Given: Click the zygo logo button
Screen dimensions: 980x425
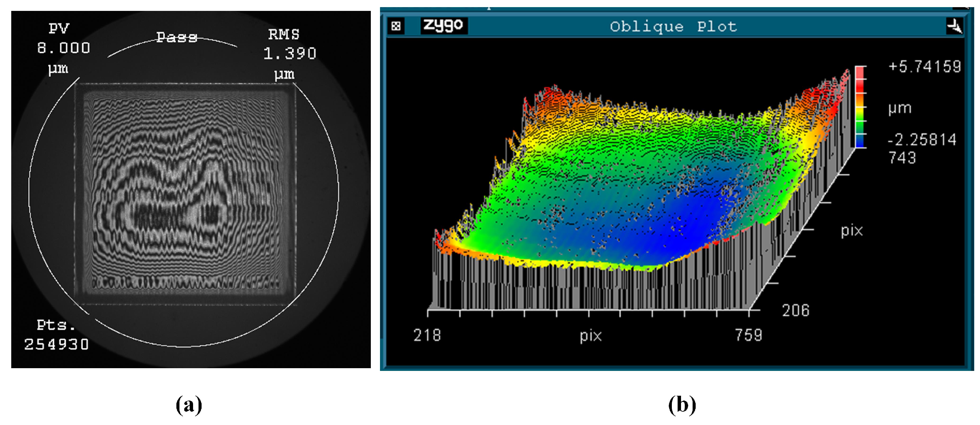Looking at the screenshot, I should point(444,26).
